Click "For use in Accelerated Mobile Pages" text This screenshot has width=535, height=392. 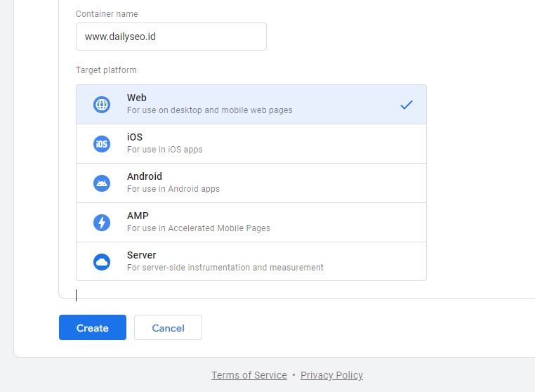(199, 228)
